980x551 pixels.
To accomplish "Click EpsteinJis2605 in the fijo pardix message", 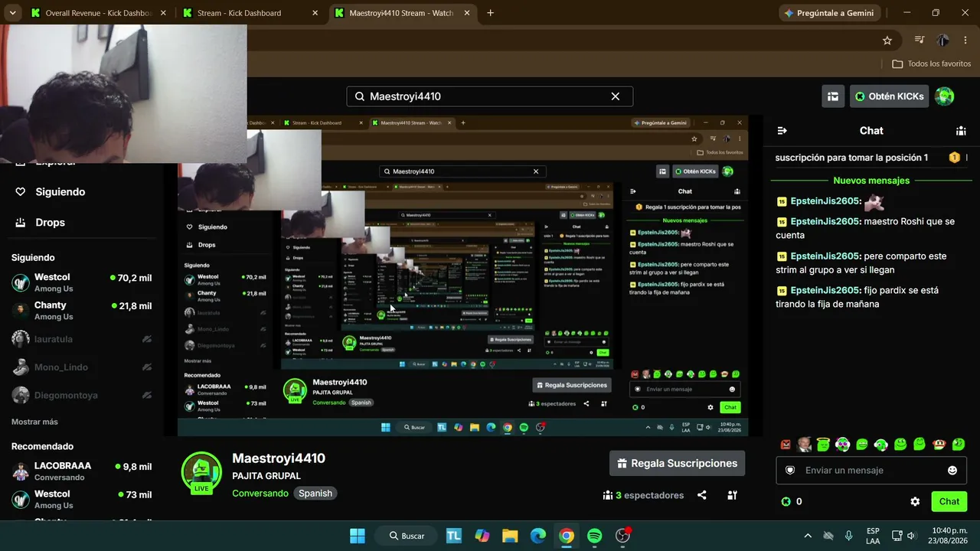I will pyautogui.click(x=825, y=290).
